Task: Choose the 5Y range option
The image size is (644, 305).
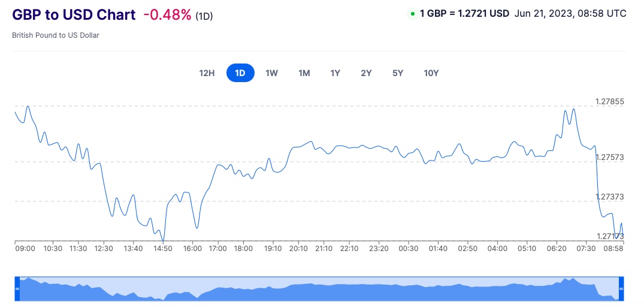Action: coord(398,73)
